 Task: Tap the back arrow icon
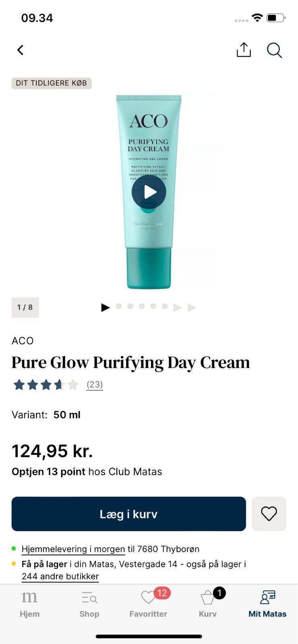click(21, 50)
